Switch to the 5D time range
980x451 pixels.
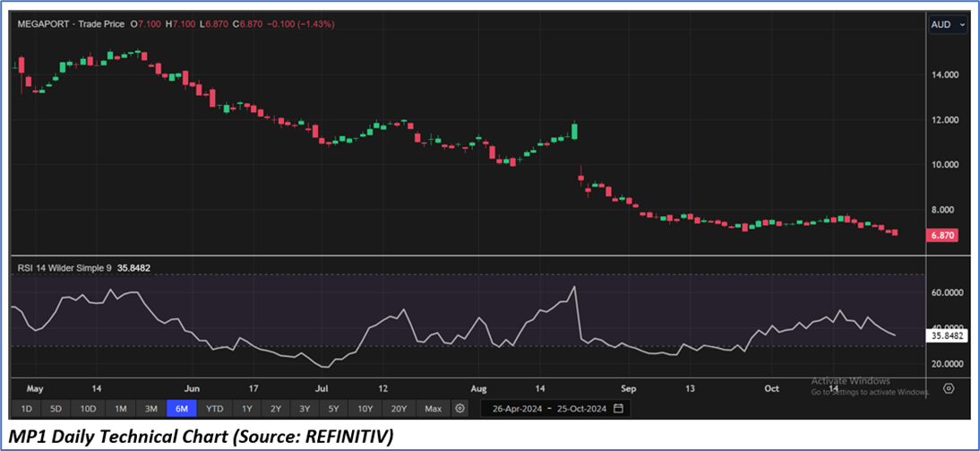(56, 408)
